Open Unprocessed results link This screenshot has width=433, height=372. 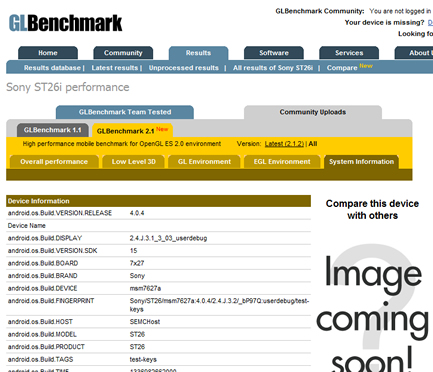[184, 68]
